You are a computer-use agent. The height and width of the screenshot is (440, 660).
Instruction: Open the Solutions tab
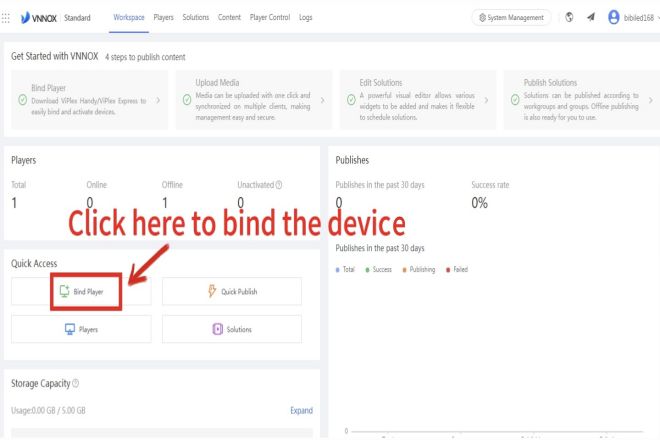[196, 17]
